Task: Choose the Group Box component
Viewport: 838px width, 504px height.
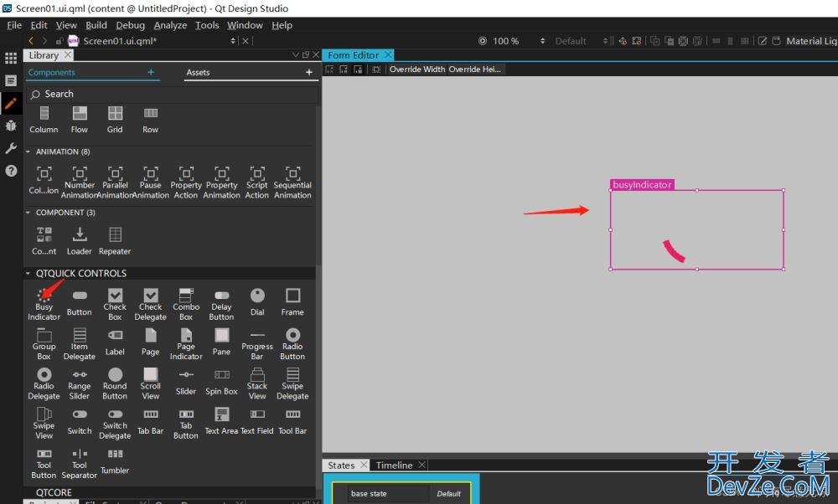Action: pyautogui.click(x=44, y=344)
